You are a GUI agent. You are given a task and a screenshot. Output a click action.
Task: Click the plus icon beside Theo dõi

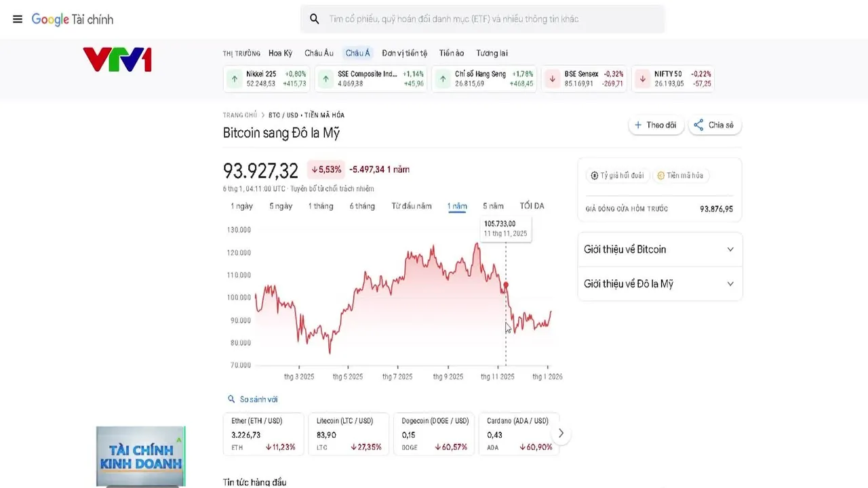(638, 125)
